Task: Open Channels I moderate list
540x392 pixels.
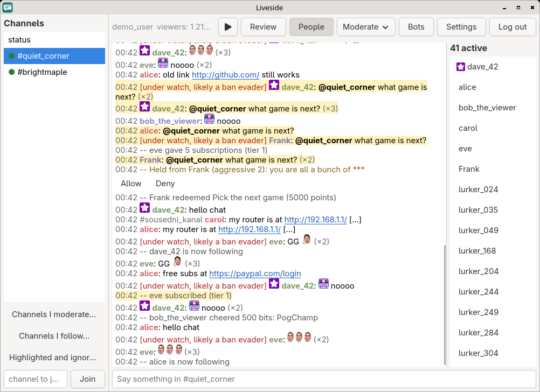Action: tap(54, 314)
